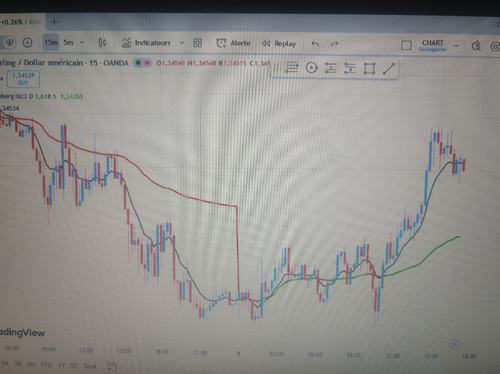Viewport: 500px width, 374px height.
Task: Select the short position tool icon
Action: click(350, 68)
